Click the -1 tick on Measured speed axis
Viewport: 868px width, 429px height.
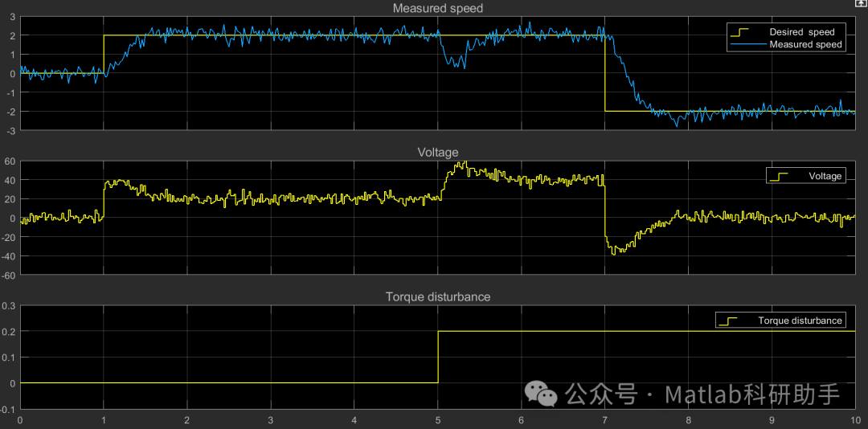coord(11,92)
